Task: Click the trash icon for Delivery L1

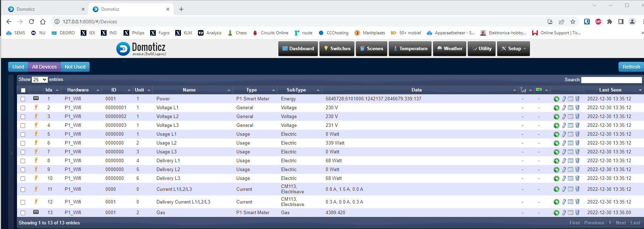Action: pos(577,160)
